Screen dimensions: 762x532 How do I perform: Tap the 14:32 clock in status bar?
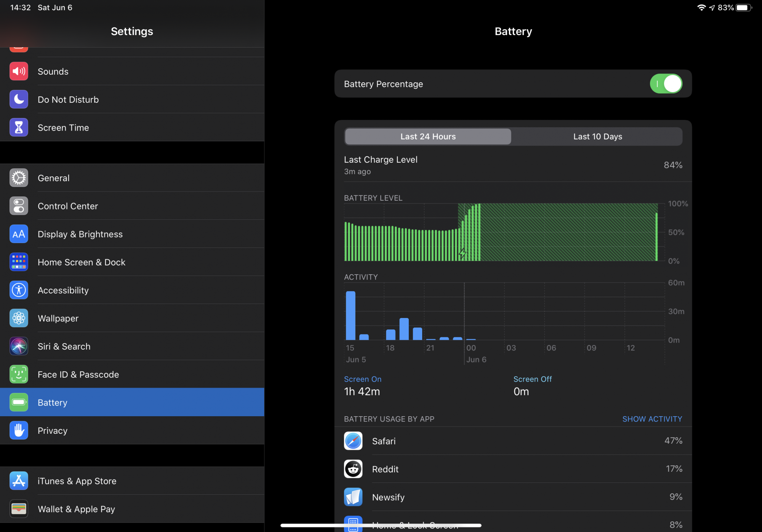pos(20,8)
